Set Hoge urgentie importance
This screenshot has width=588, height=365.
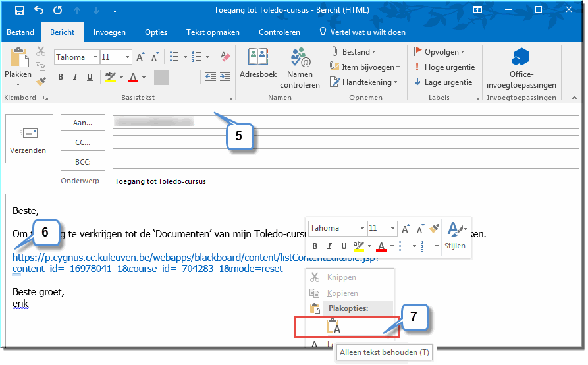[x=444, y=67]
